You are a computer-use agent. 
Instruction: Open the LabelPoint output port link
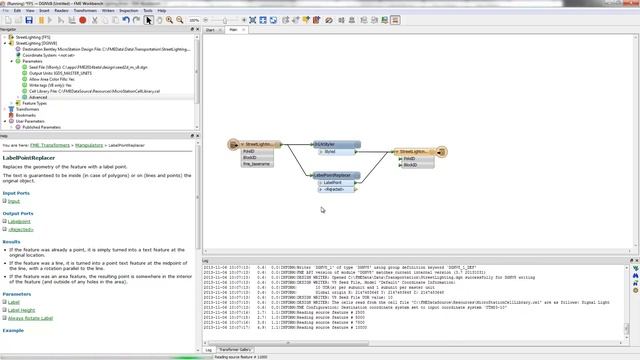click(x=19, y=222)
